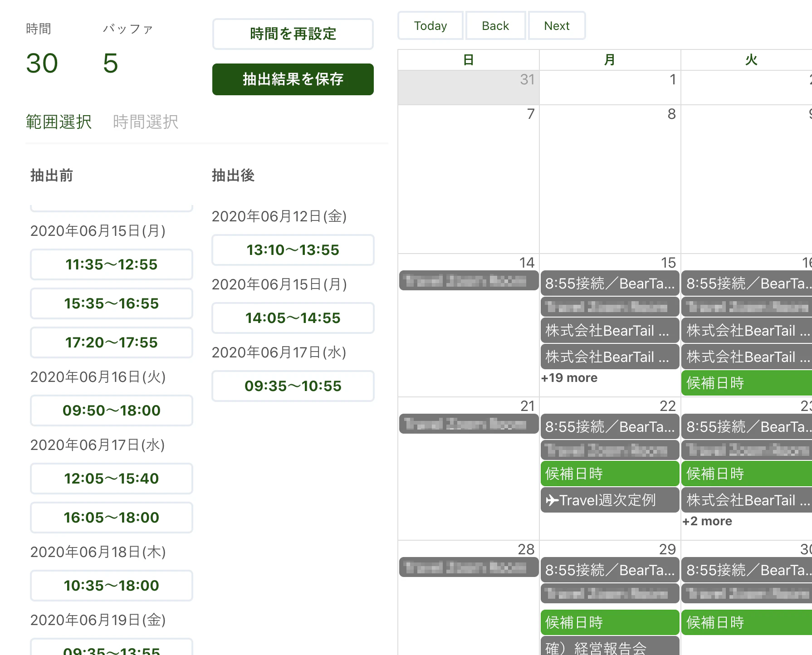Click extracted slot 13:10～13:55
812x655 pixels.
tap(293, 250)
